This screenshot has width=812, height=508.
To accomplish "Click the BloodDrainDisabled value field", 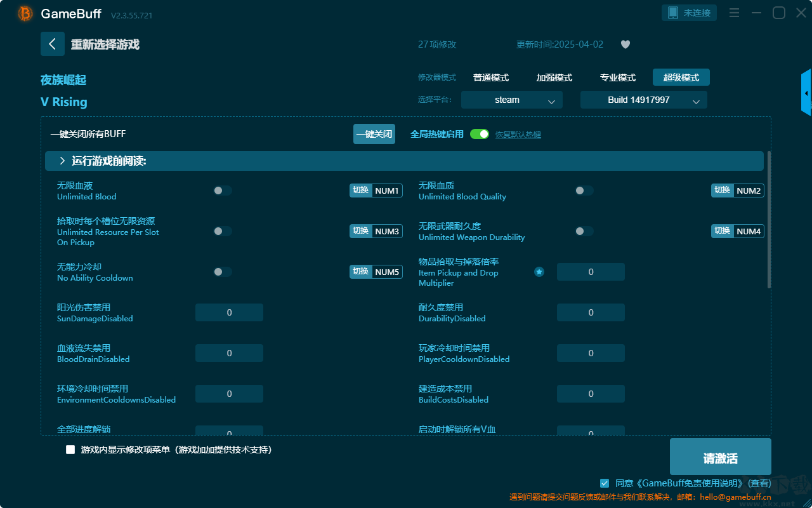I will click(x=229, y=353).
